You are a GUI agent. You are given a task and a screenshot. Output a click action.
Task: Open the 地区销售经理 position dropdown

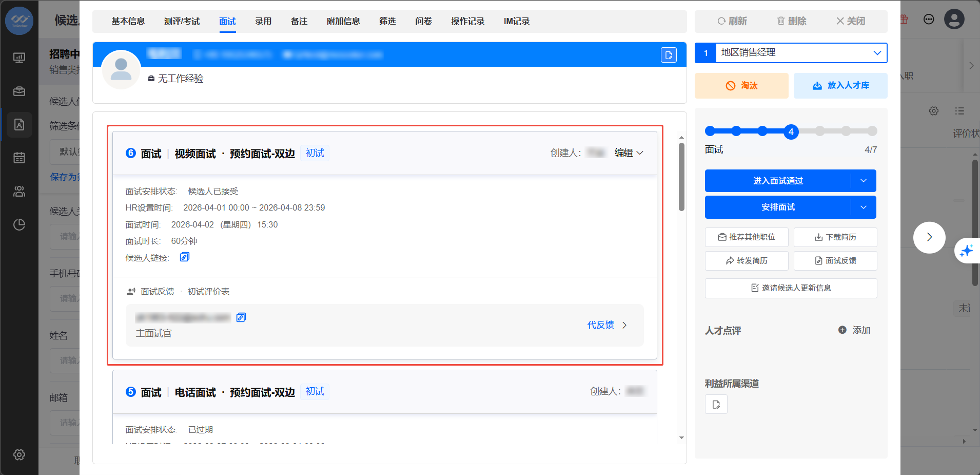pos(801,53)
